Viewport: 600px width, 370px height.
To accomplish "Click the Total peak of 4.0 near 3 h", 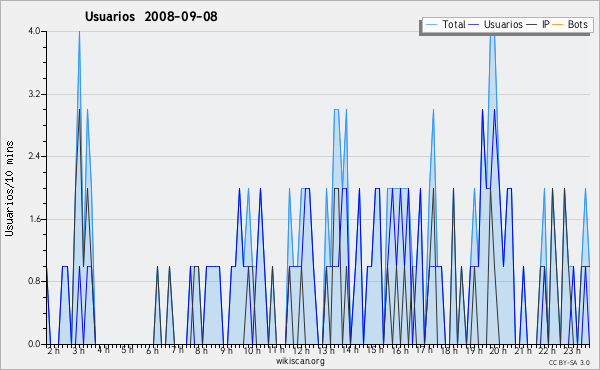I will (x=79, y=32).
